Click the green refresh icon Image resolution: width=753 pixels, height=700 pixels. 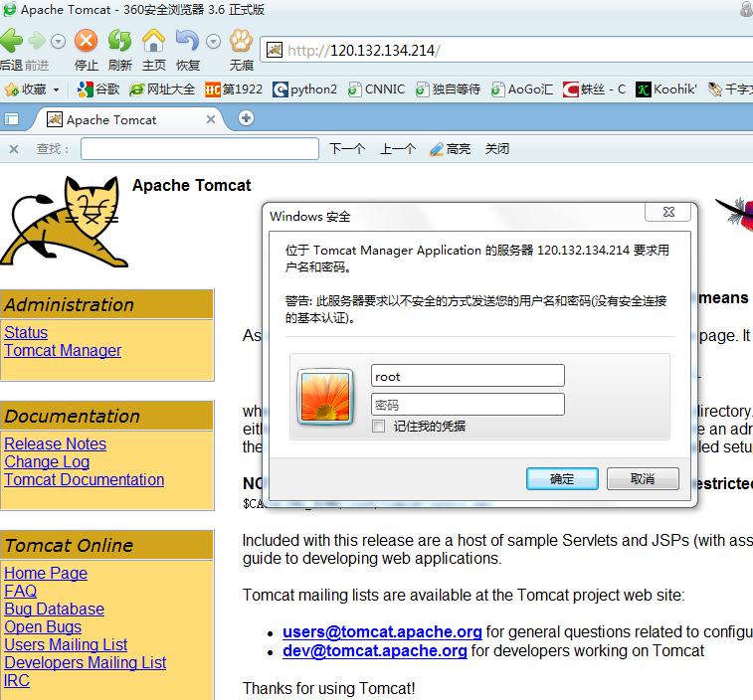tap(119, 41)
